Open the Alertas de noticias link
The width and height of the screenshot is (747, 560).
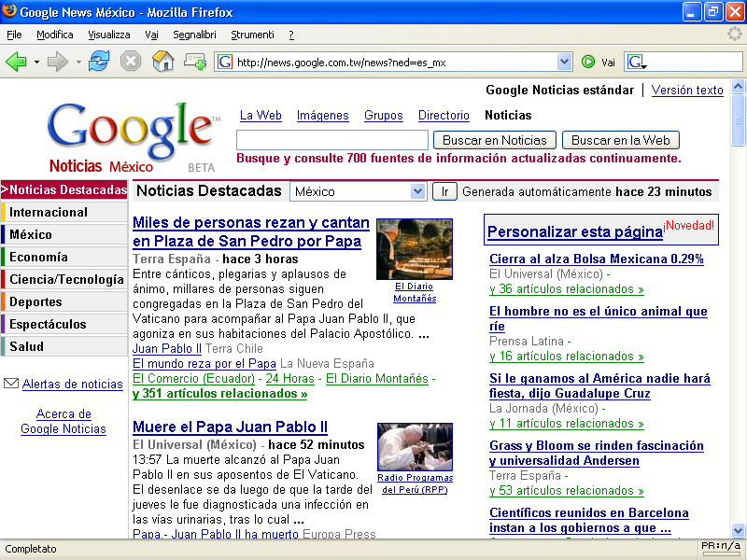point(73,384)
